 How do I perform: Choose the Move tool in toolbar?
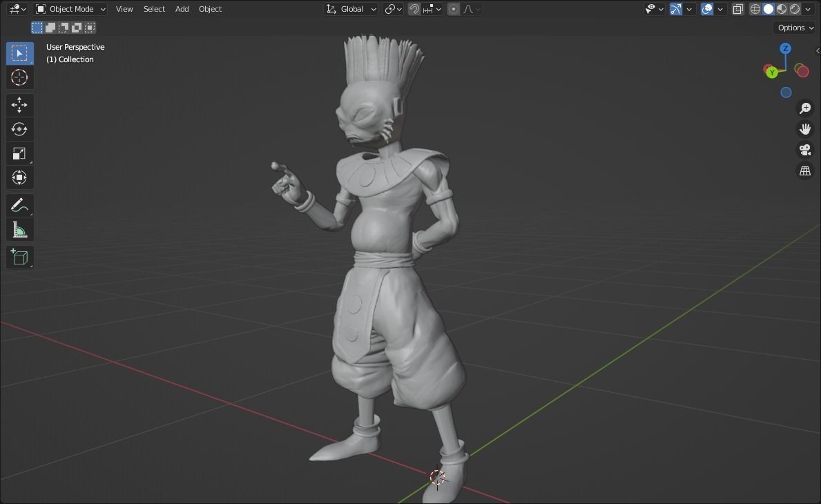point(19,105)
